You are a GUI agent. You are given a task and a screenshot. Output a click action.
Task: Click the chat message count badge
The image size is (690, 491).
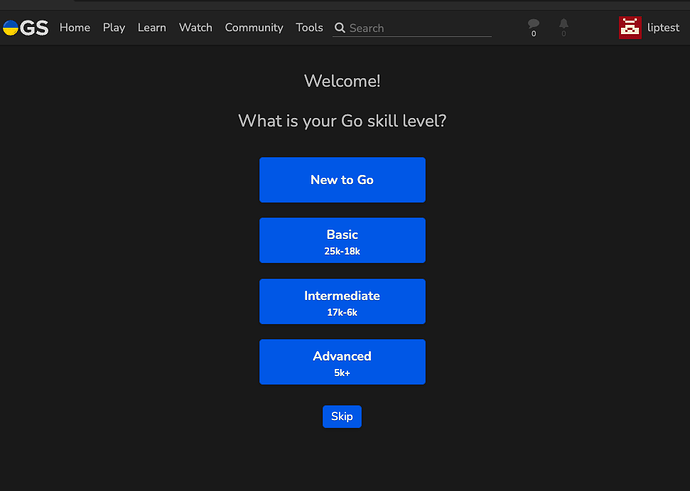point(533,35)
